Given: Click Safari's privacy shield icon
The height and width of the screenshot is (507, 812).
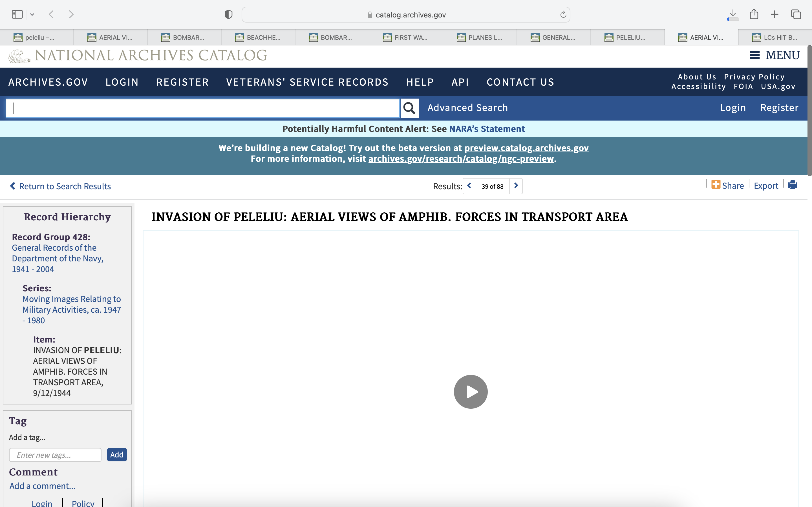Looking at the screenshot, I should (x=228, y=14).
